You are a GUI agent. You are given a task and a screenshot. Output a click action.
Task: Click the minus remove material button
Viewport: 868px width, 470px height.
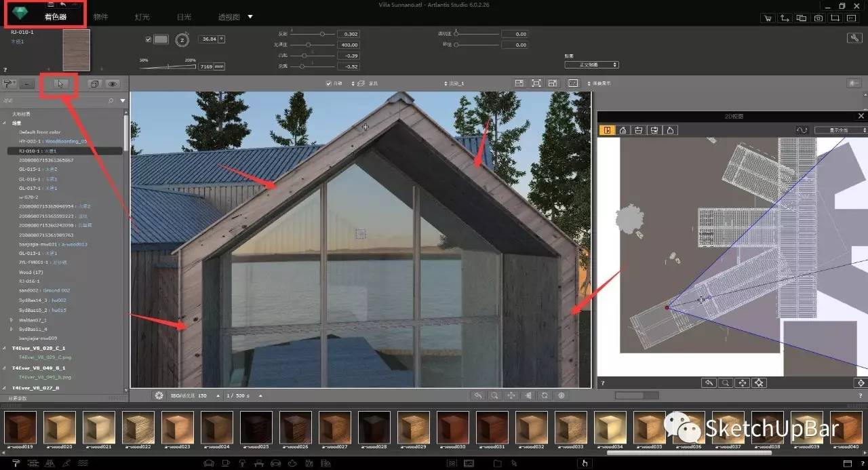[26, 84]
